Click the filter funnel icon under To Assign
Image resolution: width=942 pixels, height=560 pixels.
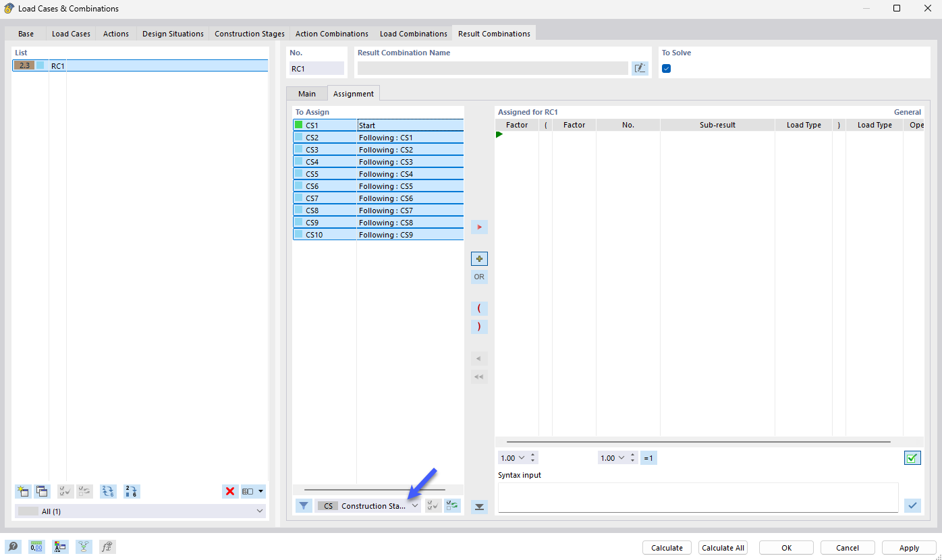tap(304, 505)
